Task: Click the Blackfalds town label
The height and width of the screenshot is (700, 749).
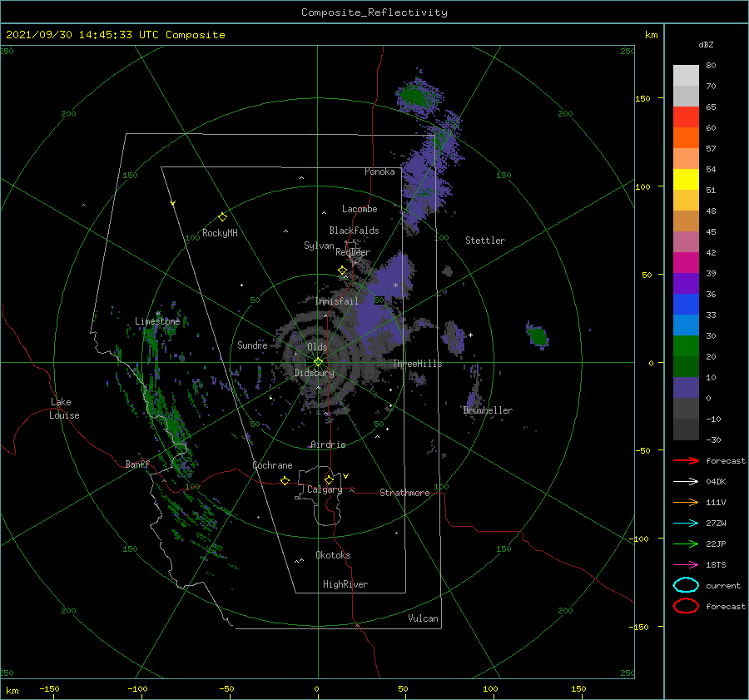Action: pyautogui.click(x=354, y=231)
